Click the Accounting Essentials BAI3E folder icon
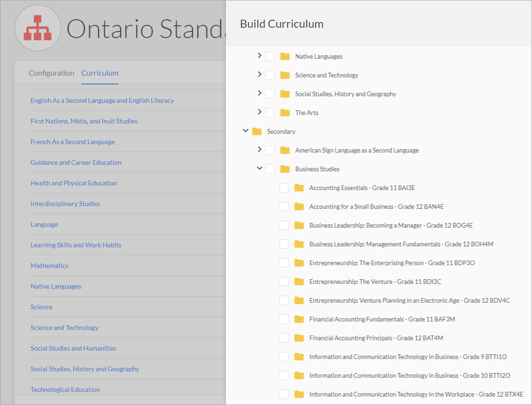The height and width of the screenshot is (405, 532). click(299, 188)
